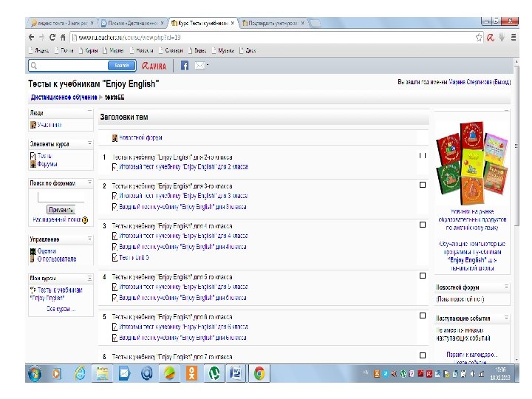Open final test for 3rd grade
This screenshot has height=399, width=532.
[183, 196]
